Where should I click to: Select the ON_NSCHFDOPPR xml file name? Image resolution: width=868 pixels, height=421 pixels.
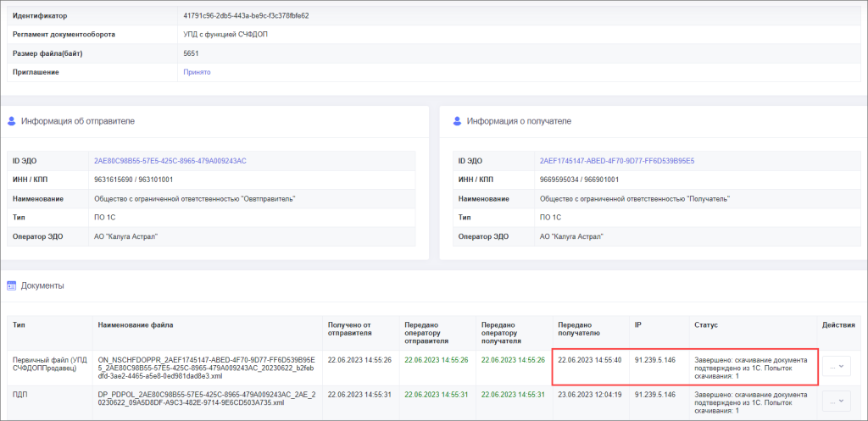(x=207, y=367)
